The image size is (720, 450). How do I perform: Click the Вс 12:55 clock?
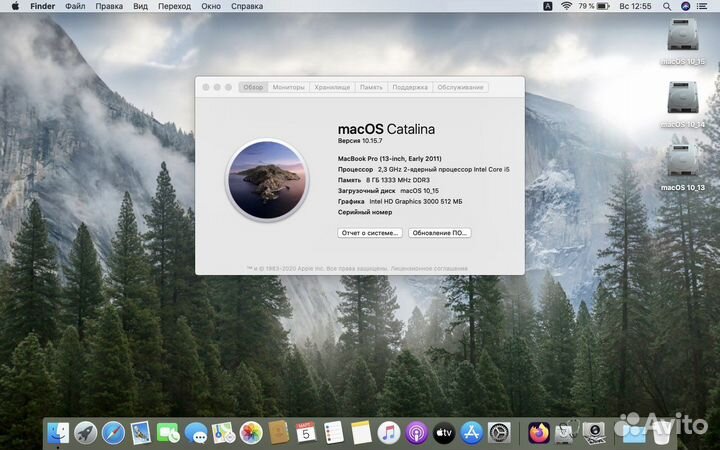click(635, 6)
